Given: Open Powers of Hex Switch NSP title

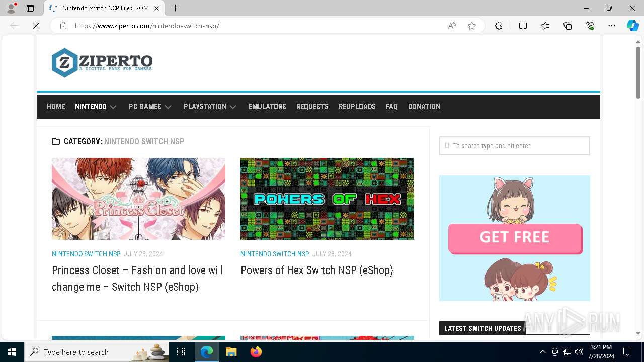Looking at the screenshot, I should pyautogui.click(x=317, y=270).
